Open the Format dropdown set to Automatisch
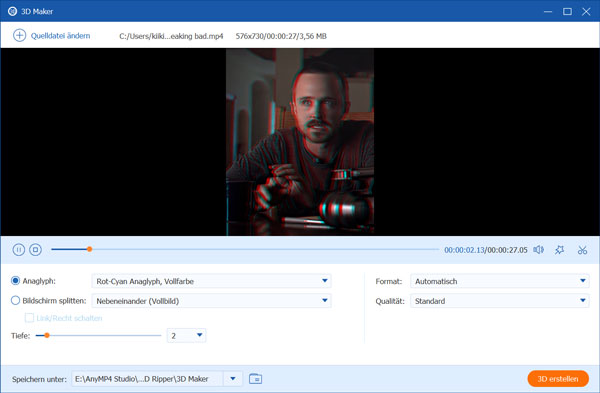The image size is (600, 393). point(500,281)
